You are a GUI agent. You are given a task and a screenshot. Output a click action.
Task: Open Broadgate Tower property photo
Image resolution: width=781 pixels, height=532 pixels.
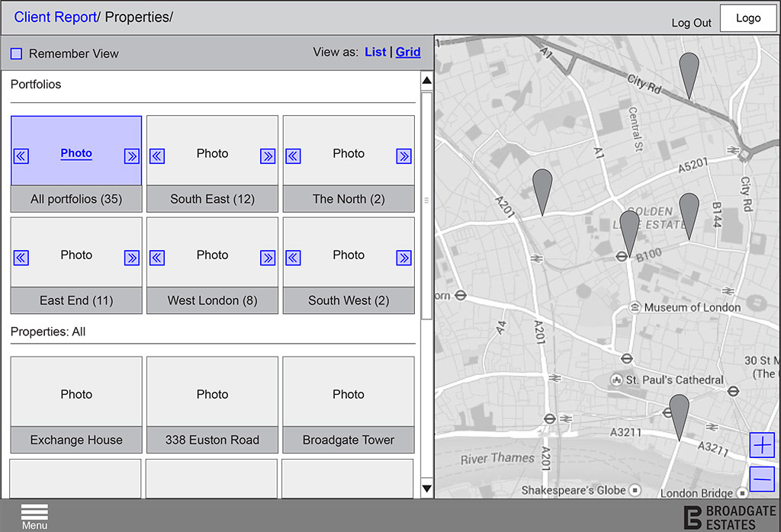point(349,392)
